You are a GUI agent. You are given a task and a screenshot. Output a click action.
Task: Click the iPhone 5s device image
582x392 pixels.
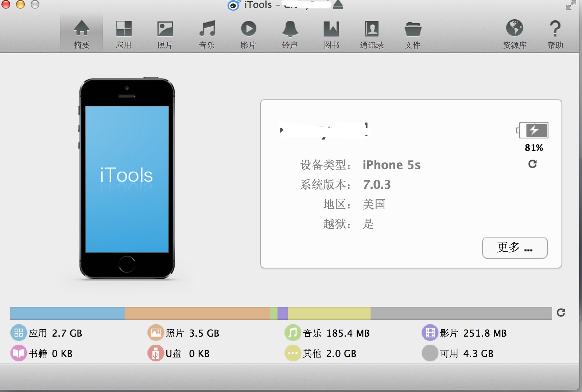click(x=127, y=179)
